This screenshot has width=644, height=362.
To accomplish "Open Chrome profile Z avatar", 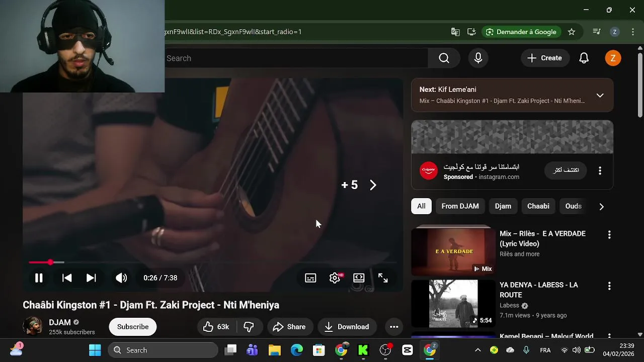I will coord(614,32).
